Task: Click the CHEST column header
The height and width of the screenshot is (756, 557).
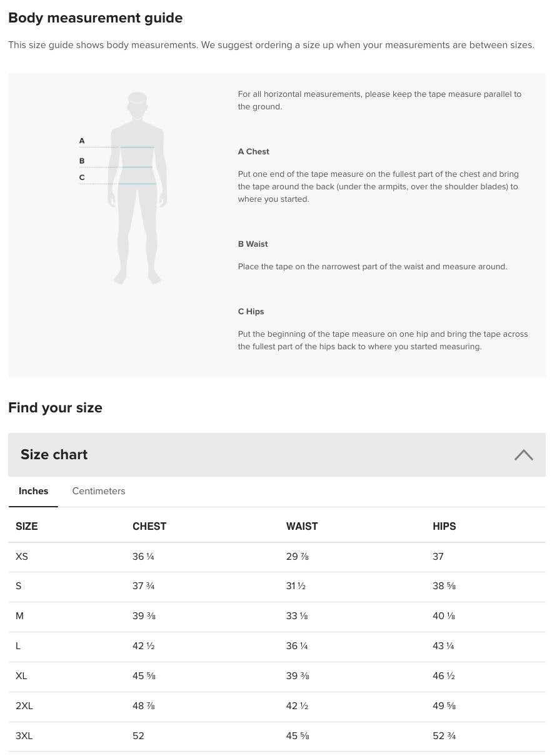Action: coord(149,526)
